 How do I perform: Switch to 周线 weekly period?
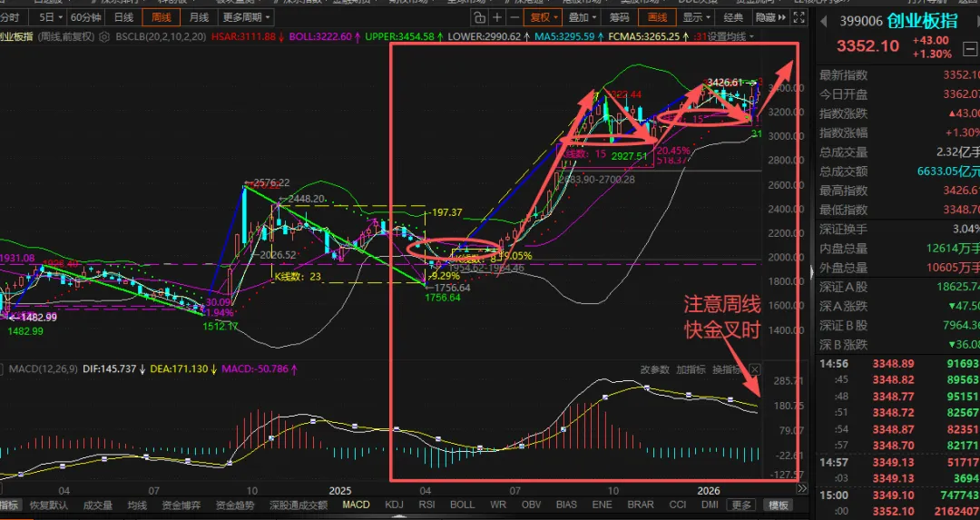161,17
